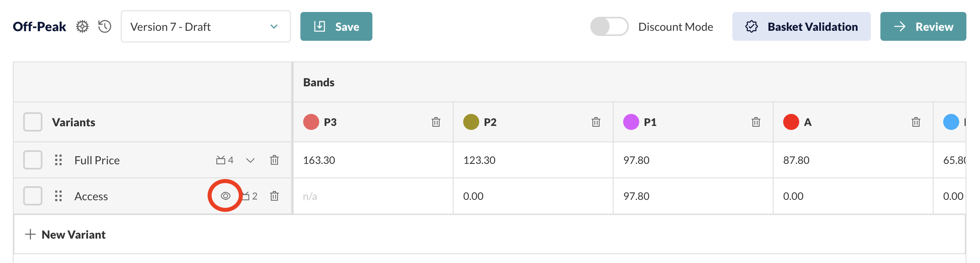
Task: Proceed to Review
Action: pyautogui.click(x=923, y=26)
